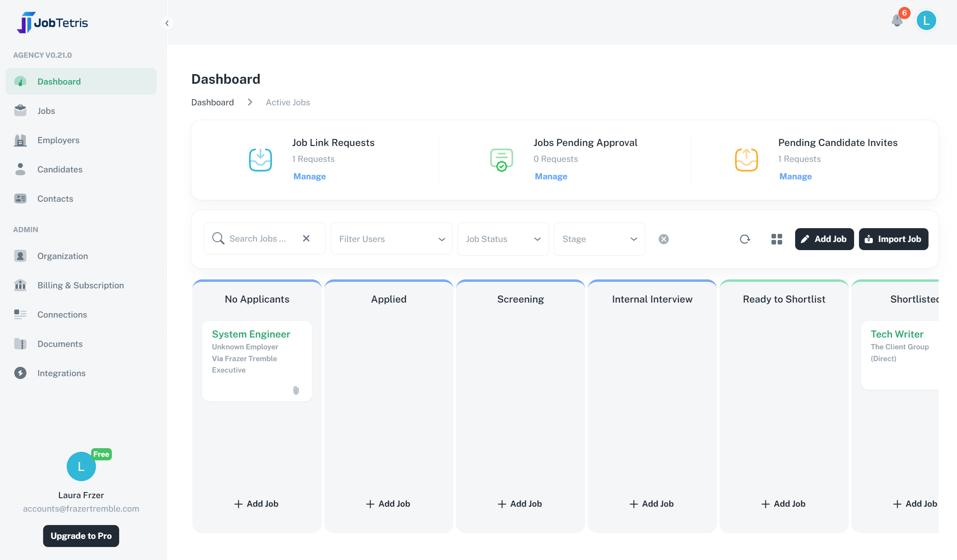
Task: Go to Employers in sidebar
Action: tap(58, 140)
